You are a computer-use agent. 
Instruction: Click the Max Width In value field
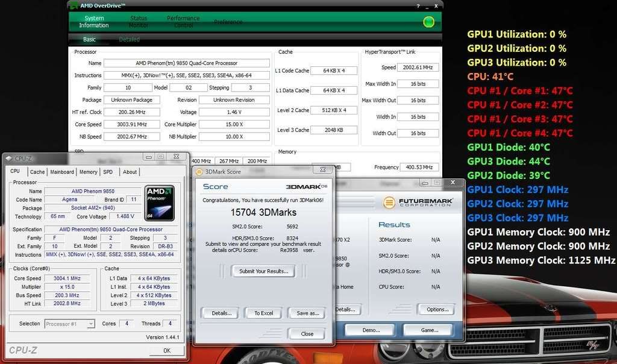coord(418,84)
